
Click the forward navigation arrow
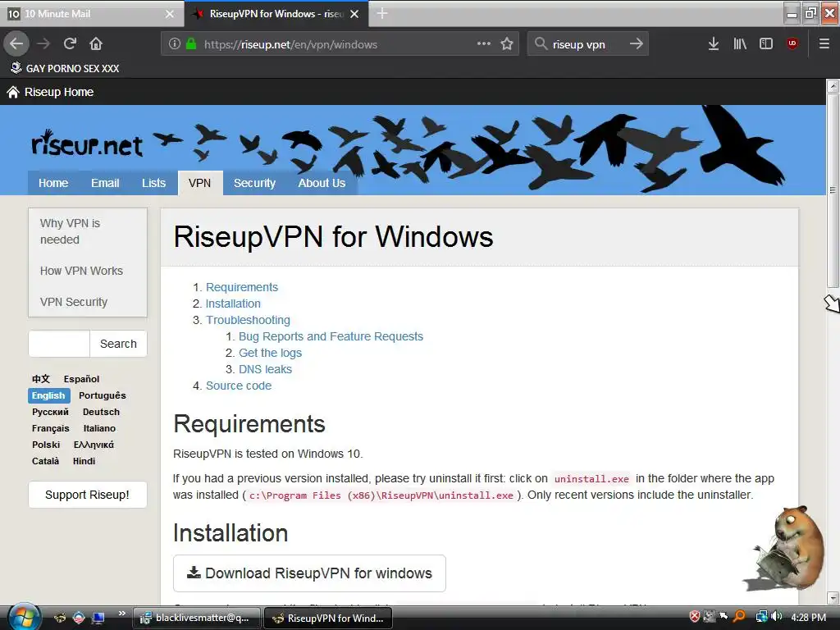pos(43,43)
